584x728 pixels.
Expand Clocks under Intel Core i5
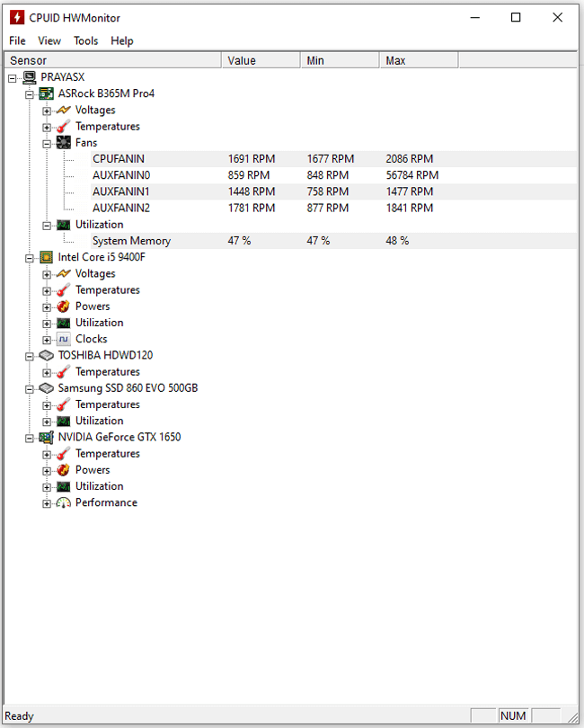point(47,340)
